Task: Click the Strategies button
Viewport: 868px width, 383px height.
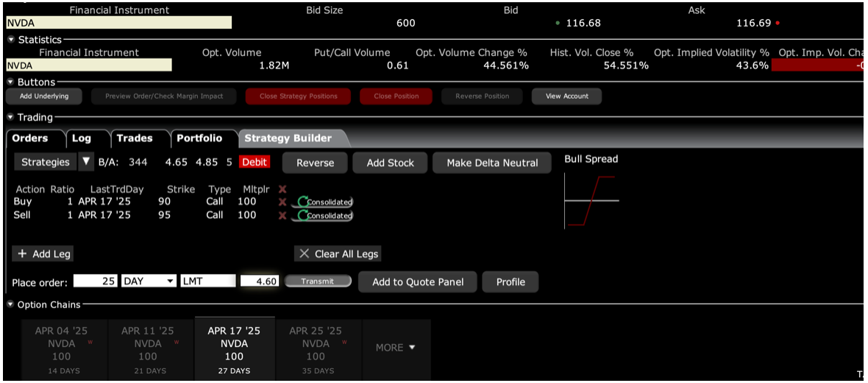Action: [46, 162]
